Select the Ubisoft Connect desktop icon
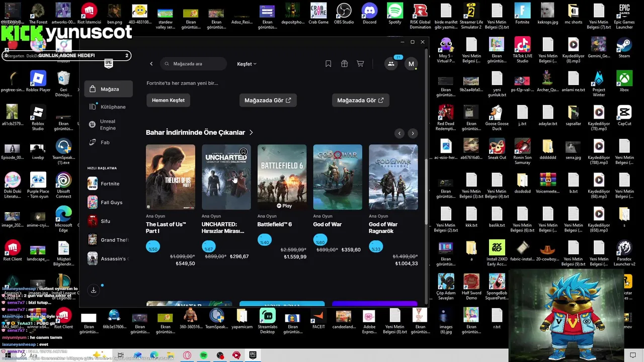644x362 pixels. tap(63, 186)
